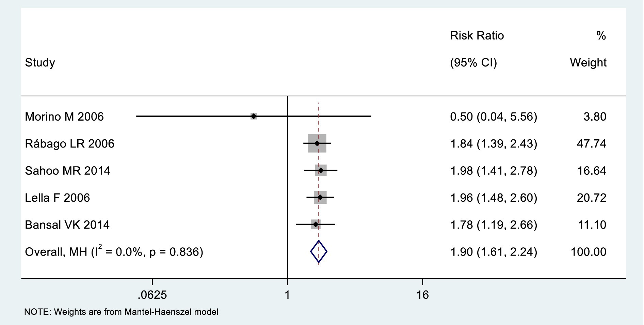Click the Risk Ratio column header

point(477,36)
